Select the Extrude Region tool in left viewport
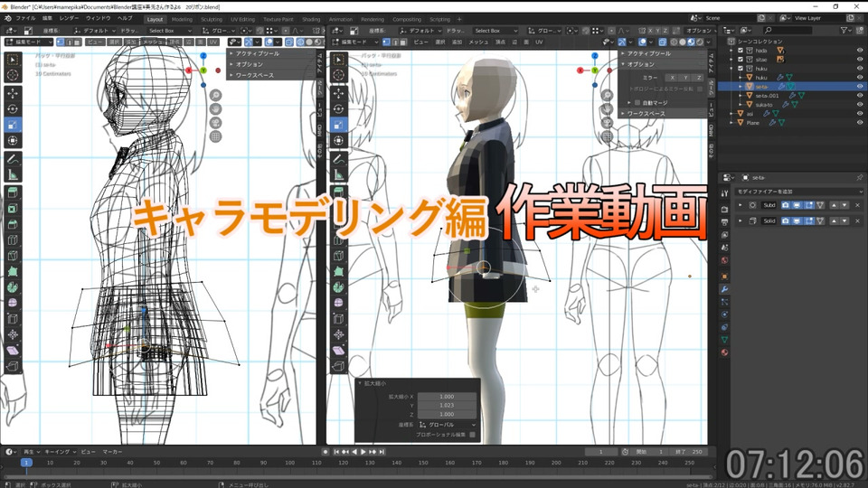This screenshot has width=868, height=488. click(x=12, y=192)
